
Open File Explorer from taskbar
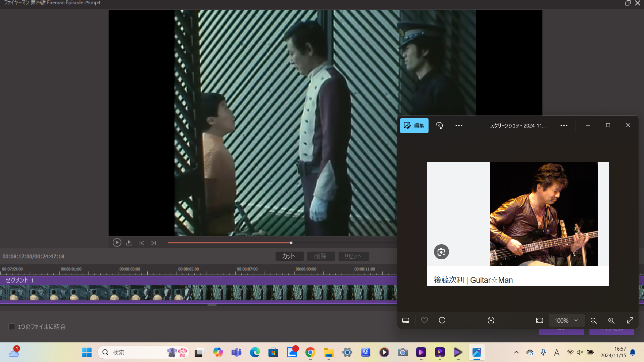(329, 352)
